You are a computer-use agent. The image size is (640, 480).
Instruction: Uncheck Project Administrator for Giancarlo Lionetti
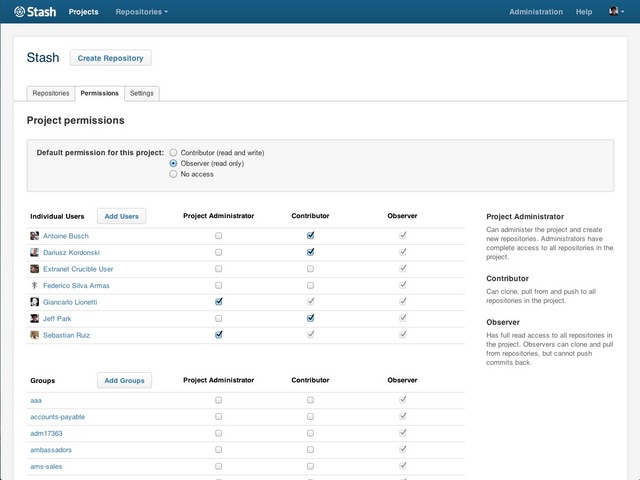point(219,302)
